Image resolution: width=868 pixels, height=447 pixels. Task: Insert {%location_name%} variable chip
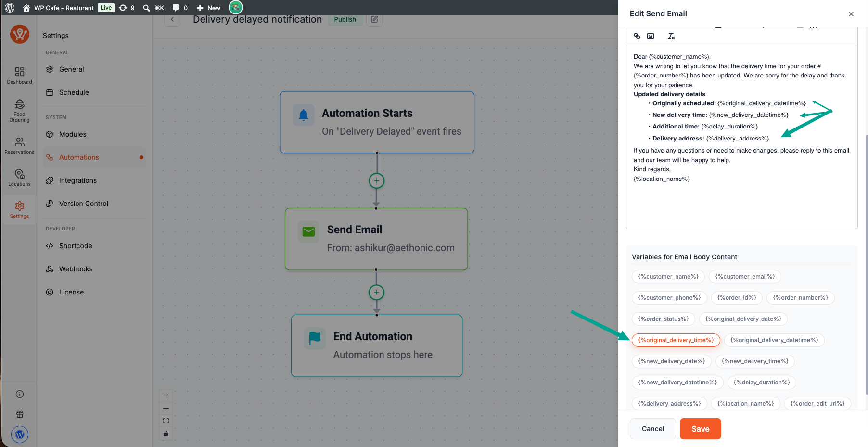click(x=746, y=404)
